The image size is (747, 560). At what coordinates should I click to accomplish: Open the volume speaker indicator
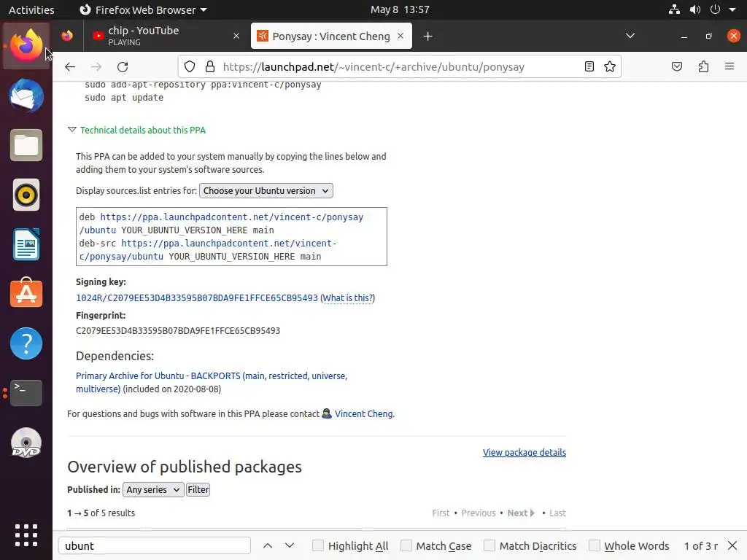(695, 9)
